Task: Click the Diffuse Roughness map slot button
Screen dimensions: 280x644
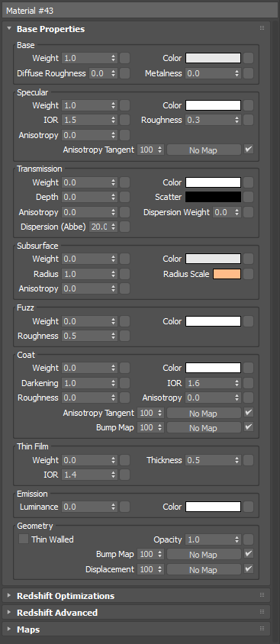Action: click(125, 73)
